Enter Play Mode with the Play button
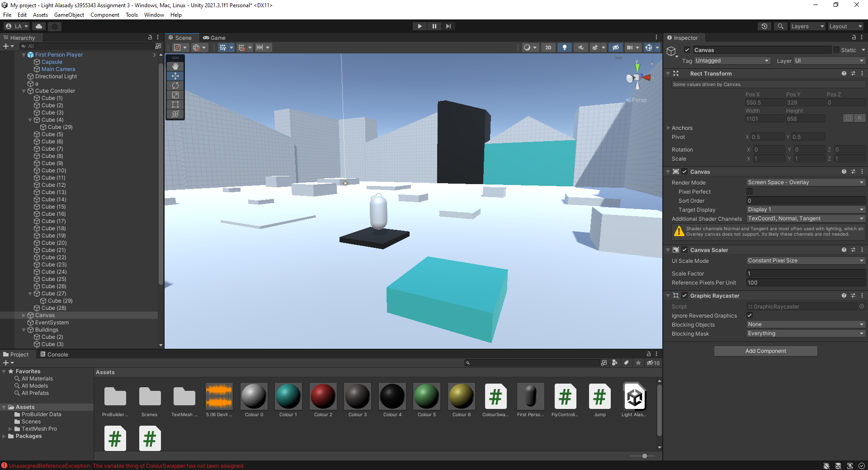Image resolution: width=868 pixels, height=470 pixels. click(420, 26)
